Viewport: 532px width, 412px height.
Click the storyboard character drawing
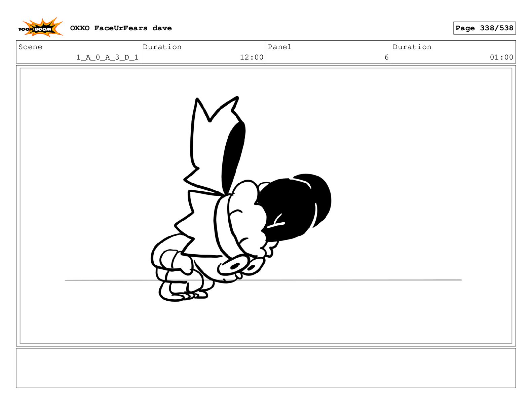(241, 199)
